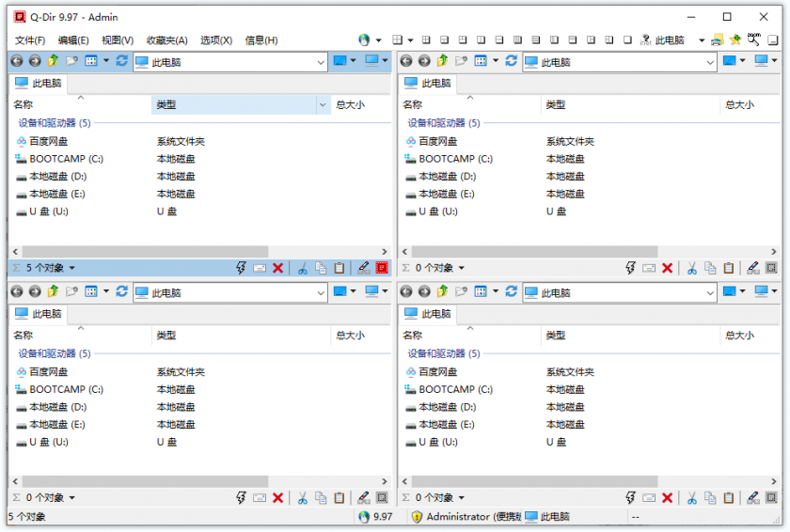Screen dimensions: 790x532
Task: Go up one folder in the top-right pane
Action: [x=442, y=61]
